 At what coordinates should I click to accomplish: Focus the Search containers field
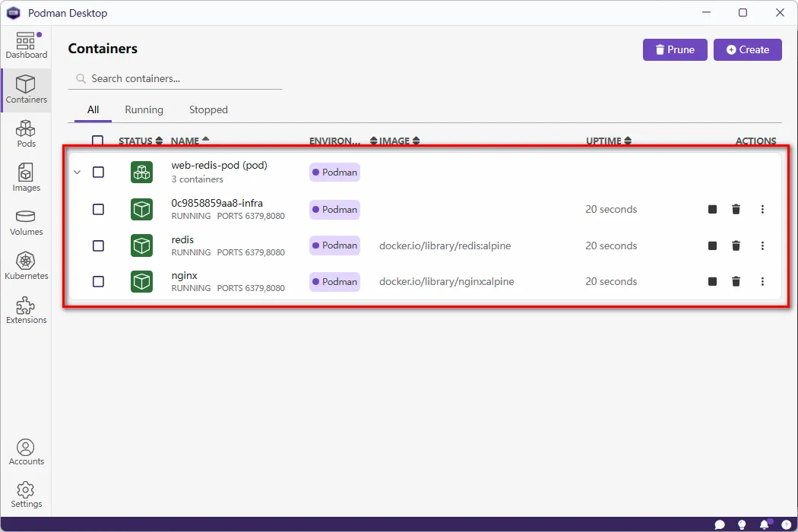point(182,78)
